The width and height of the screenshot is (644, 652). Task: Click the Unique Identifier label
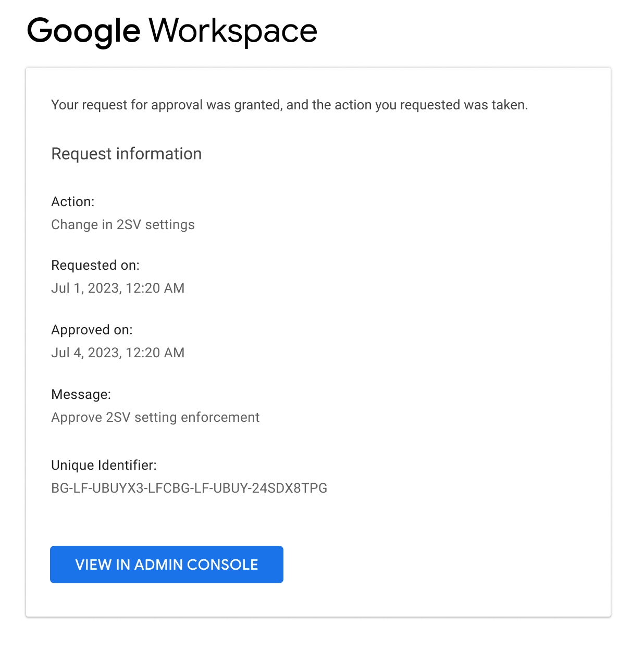point(104,465)
